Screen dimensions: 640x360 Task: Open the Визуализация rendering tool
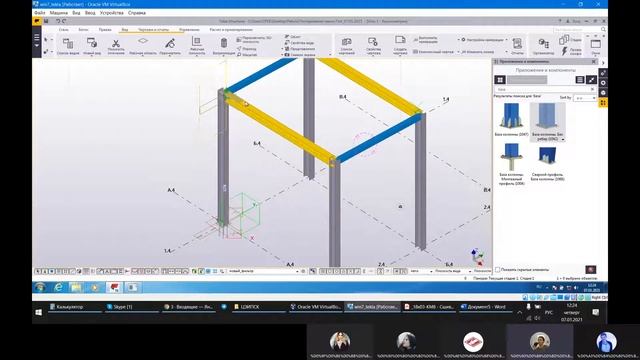pos(224,46)
